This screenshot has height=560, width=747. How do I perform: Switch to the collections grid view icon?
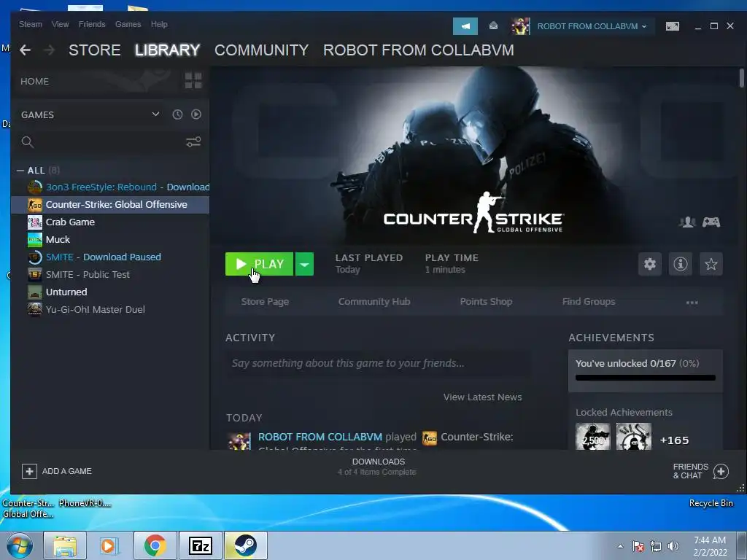193,81
